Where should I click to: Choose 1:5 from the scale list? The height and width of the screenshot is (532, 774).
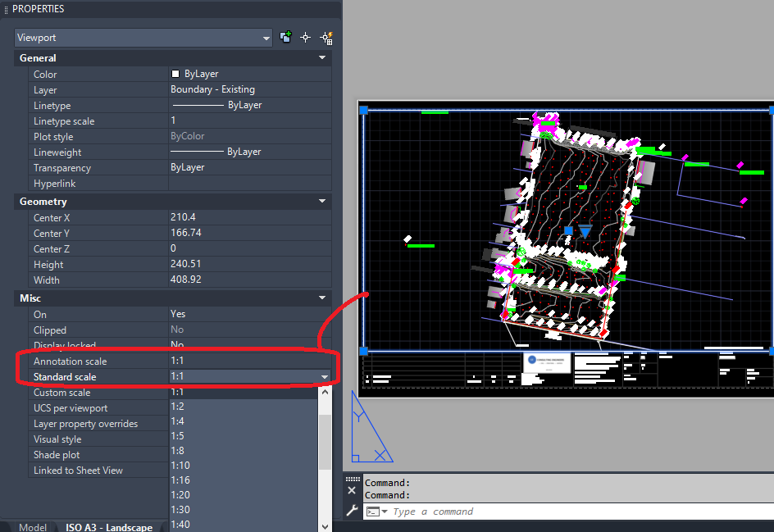(x=244, y=436)
